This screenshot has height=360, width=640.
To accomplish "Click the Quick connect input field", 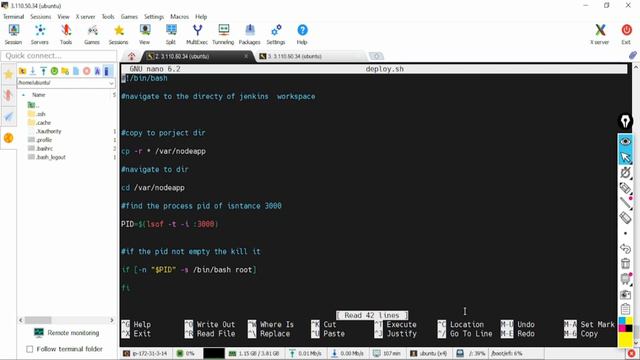I will click(58, 56).
